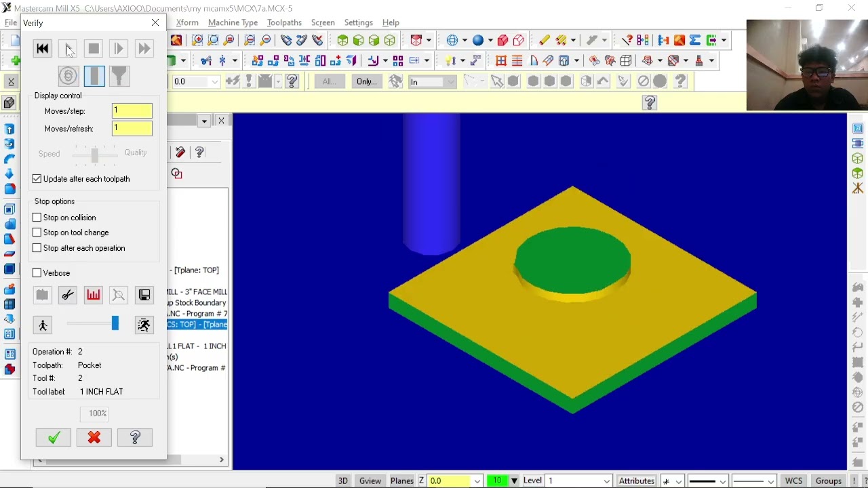868x488 pixels.
Task: Open the color picker arrow beside 10
Action: pyautogui.click(x=514, y=481)
